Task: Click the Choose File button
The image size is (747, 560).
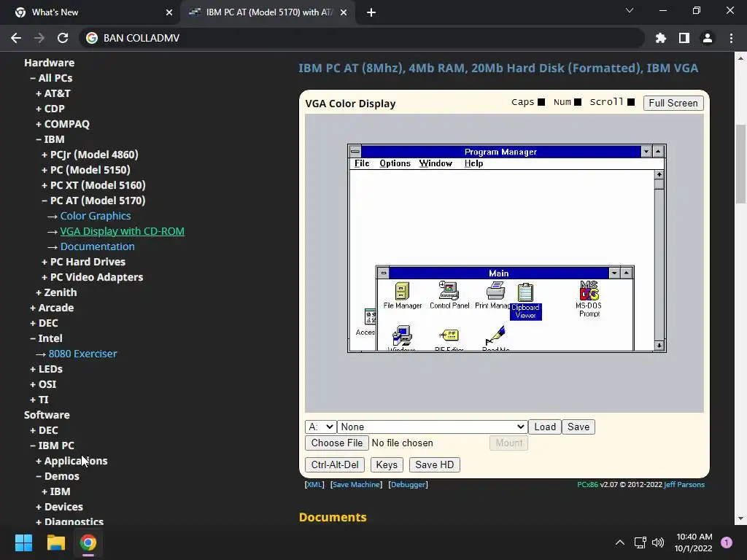Action: [x=337, y=443]
